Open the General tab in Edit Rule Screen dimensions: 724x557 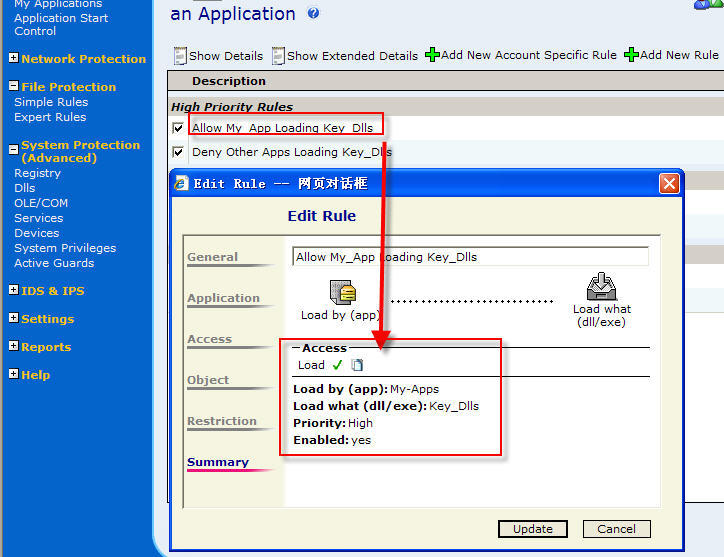212,257
